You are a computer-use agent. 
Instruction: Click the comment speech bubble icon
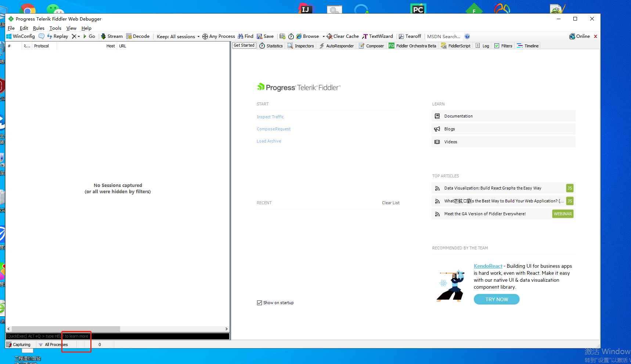(x=42, y=36)
